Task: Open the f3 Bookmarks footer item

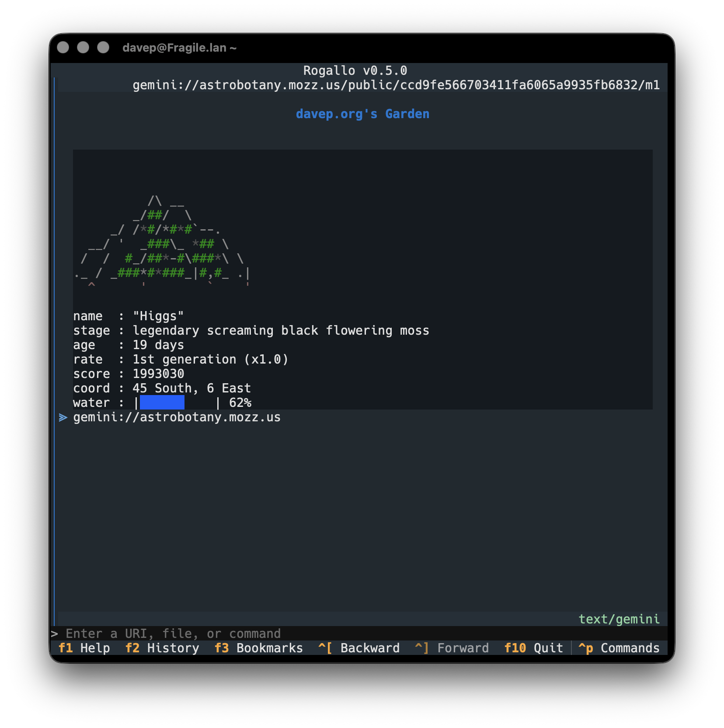Action: (x=258, y=648)
